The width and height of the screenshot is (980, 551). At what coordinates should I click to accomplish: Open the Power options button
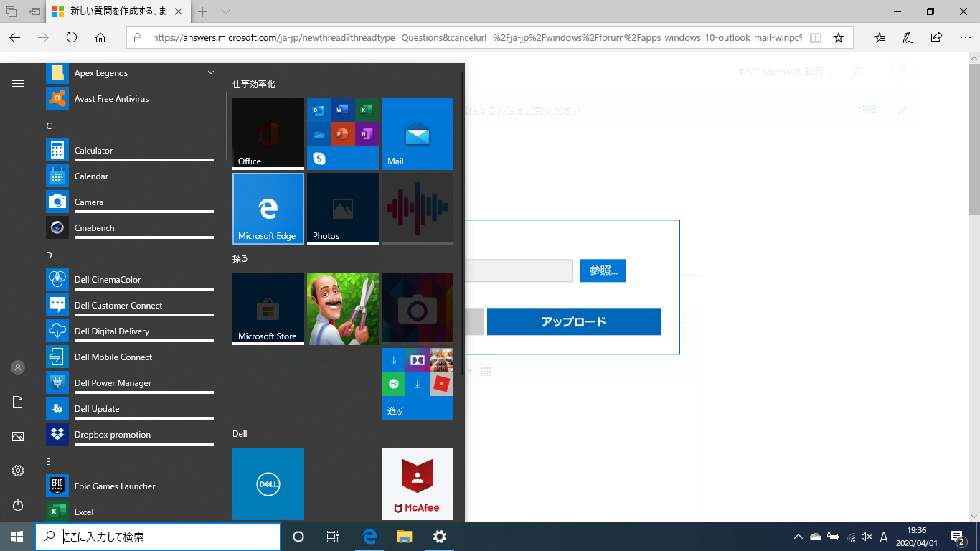click(18, 505)
